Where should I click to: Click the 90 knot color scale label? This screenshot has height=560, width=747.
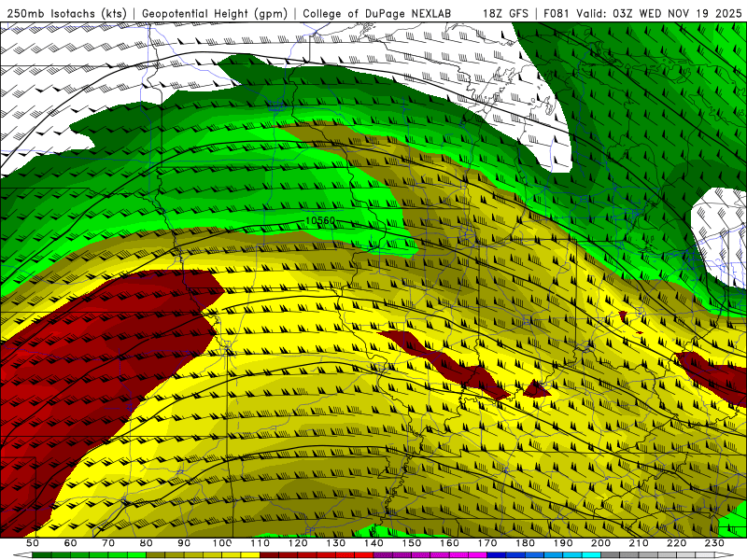184,543
